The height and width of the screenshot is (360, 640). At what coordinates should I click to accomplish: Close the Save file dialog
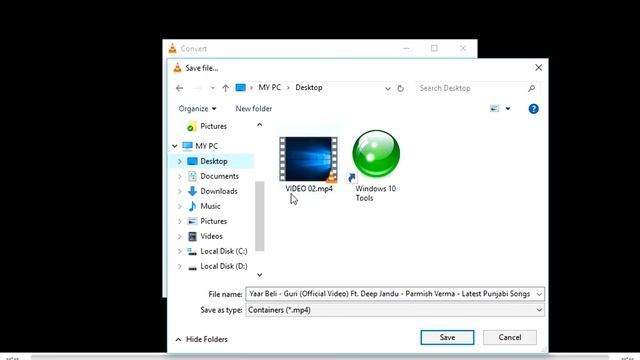[538, 68]
